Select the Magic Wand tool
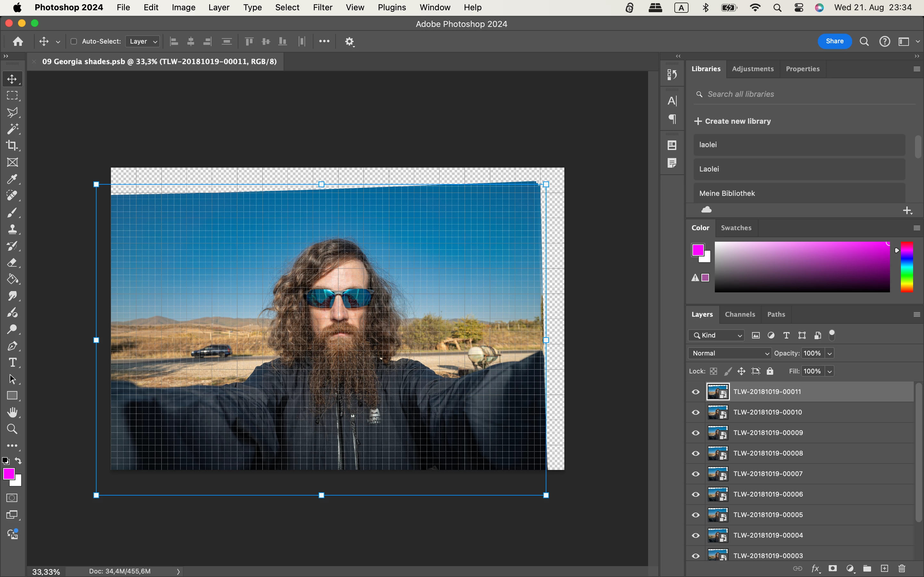Viewport: 924px width, 577px height. pos(12,129)
